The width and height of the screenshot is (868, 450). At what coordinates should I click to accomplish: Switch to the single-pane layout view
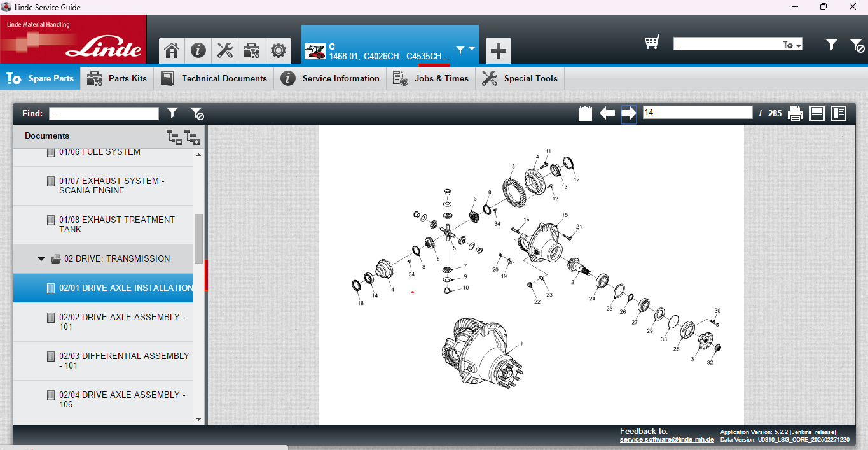(817, 113)
